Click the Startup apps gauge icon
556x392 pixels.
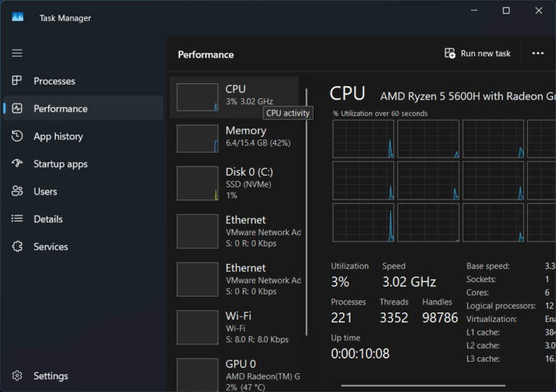[17, 163]
